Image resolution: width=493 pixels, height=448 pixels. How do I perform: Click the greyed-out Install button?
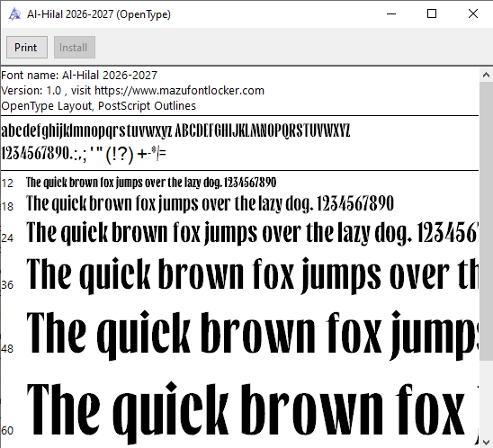[x=75, y=47]
